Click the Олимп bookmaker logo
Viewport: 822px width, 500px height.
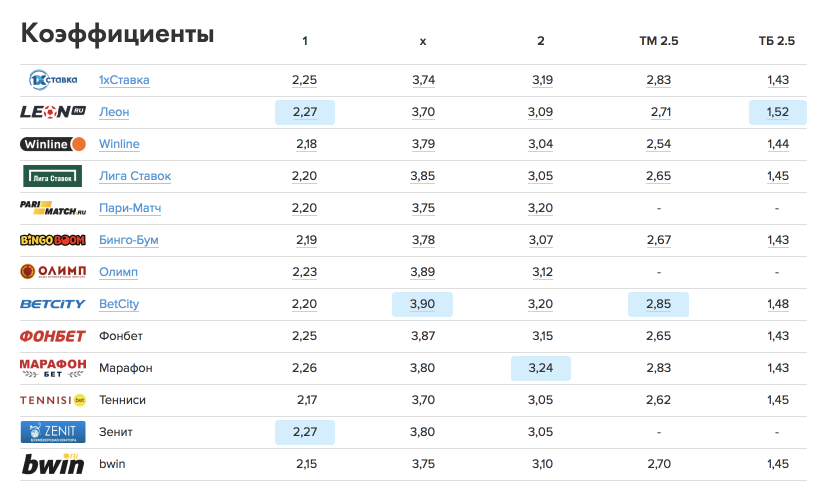pyautogui.click(x=53, y=272)
